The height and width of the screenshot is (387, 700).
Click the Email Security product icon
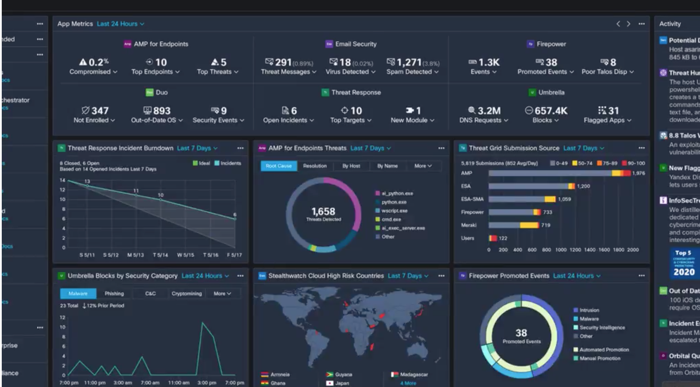tap(329, 44)
